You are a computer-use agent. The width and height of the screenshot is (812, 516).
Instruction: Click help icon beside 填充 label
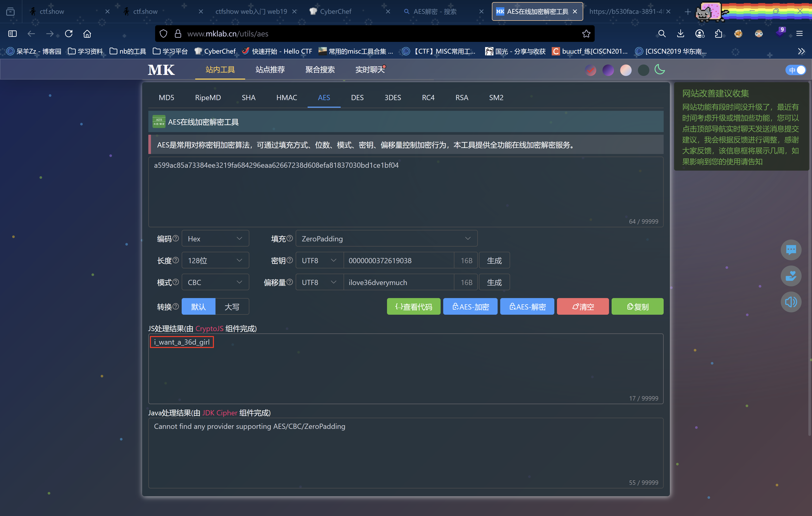[290, 238]
